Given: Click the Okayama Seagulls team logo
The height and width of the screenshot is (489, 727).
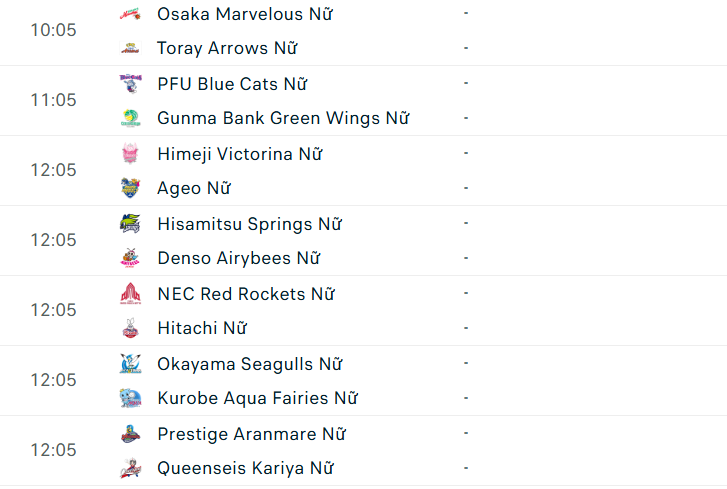Looking at the screenshot, I should point(130,364).
